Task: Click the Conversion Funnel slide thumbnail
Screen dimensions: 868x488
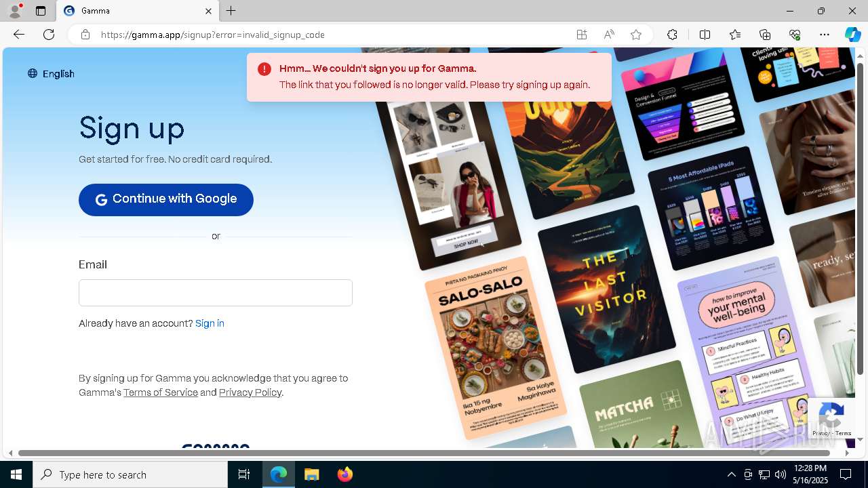Action: pyautogui.click(x=682, y=104)
